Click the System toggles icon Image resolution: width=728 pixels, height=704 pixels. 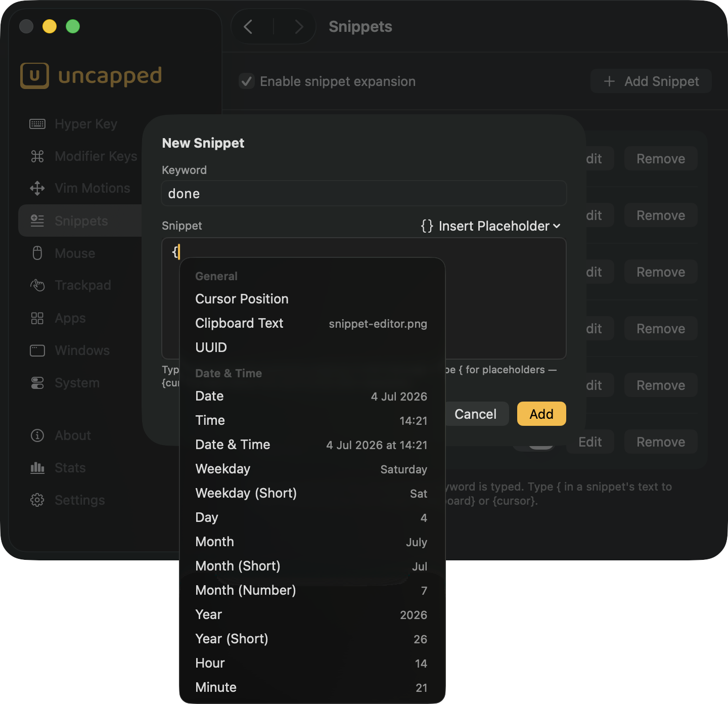tap(37, 383)
